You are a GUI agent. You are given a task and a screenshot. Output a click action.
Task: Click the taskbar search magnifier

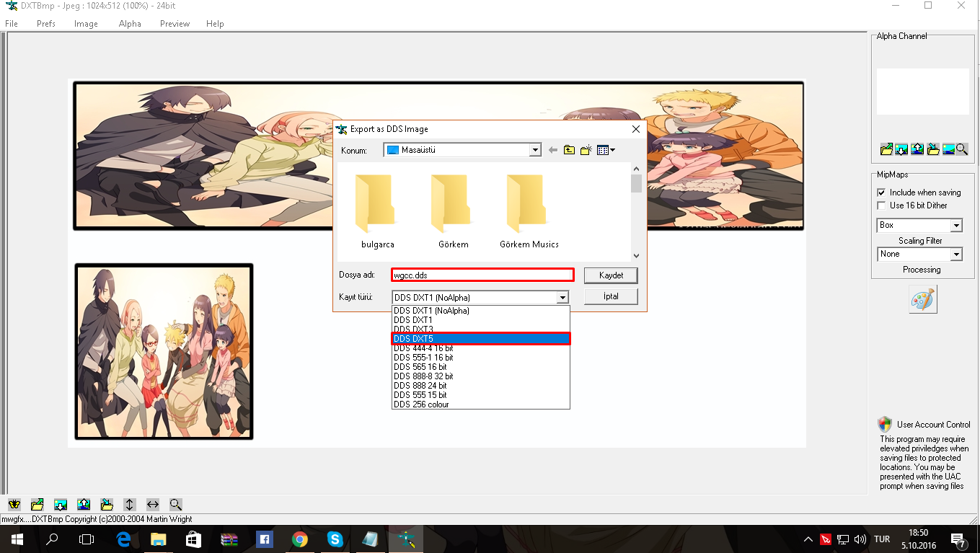pos(52,539)
